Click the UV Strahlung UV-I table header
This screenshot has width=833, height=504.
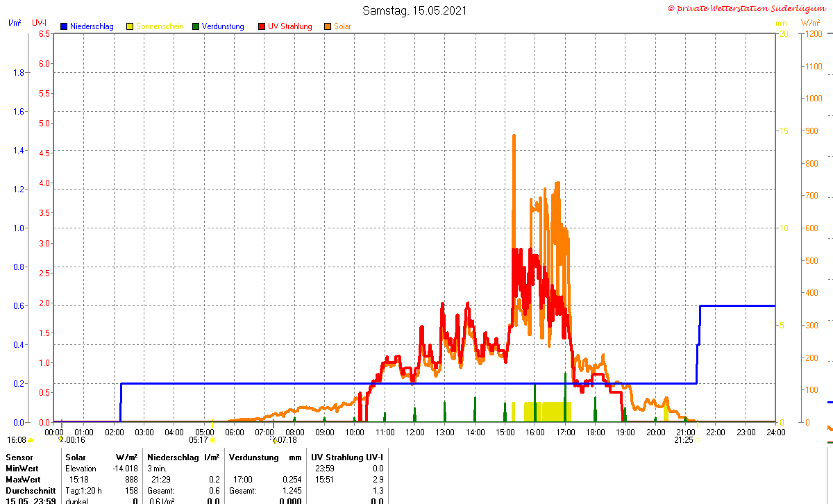click(x=347, y=457)
